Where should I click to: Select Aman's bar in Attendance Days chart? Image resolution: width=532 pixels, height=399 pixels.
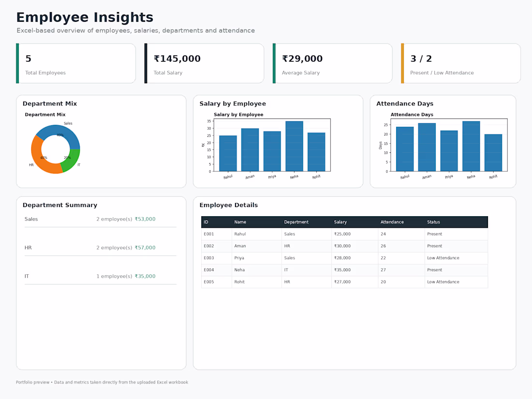pos(427,147)
